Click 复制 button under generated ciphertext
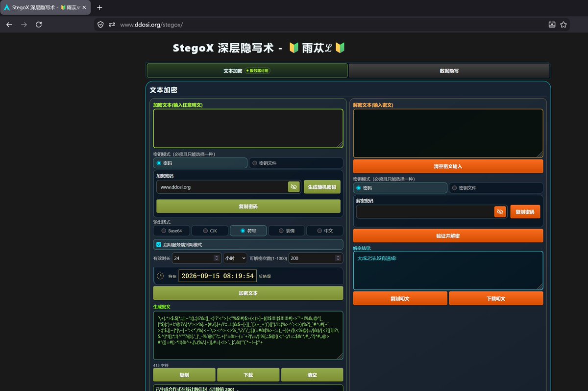Viewport: 588px width, 391px height. point(184,375)
